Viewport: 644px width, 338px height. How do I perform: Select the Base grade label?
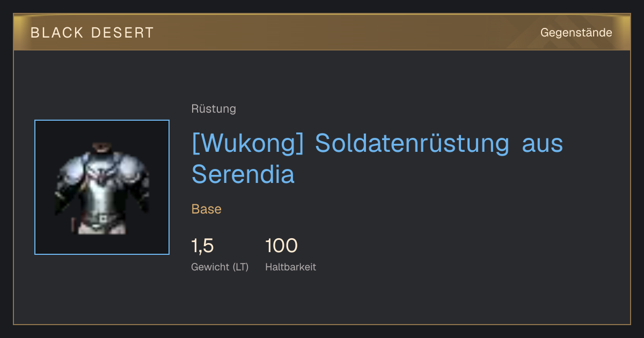click(207, 209)
